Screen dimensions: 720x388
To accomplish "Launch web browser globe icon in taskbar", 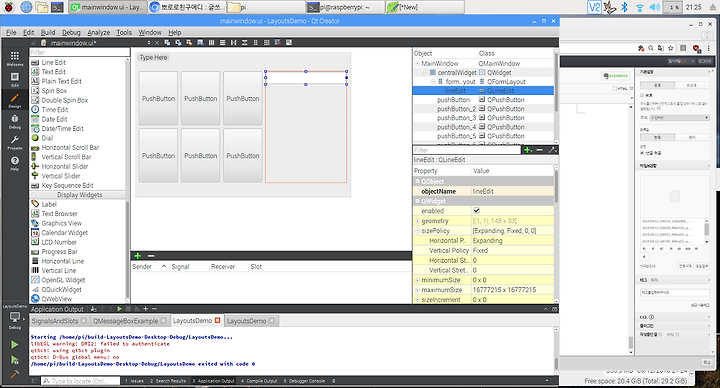I will coord(26,7).
